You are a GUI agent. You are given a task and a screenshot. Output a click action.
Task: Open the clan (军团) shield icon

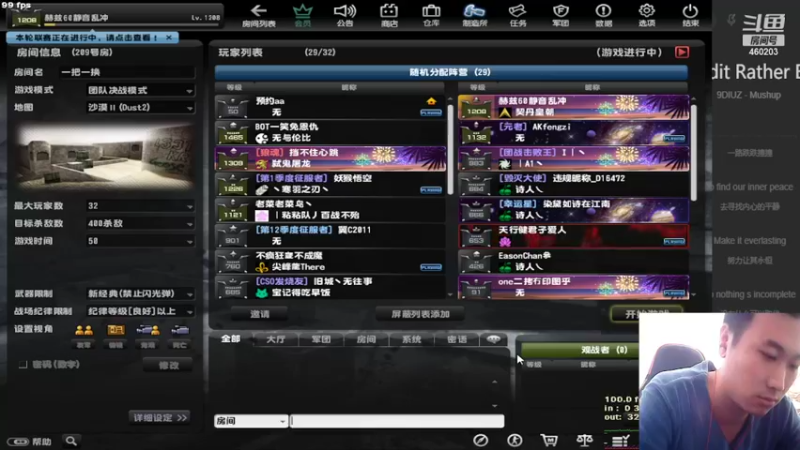(x=561, y=15)
